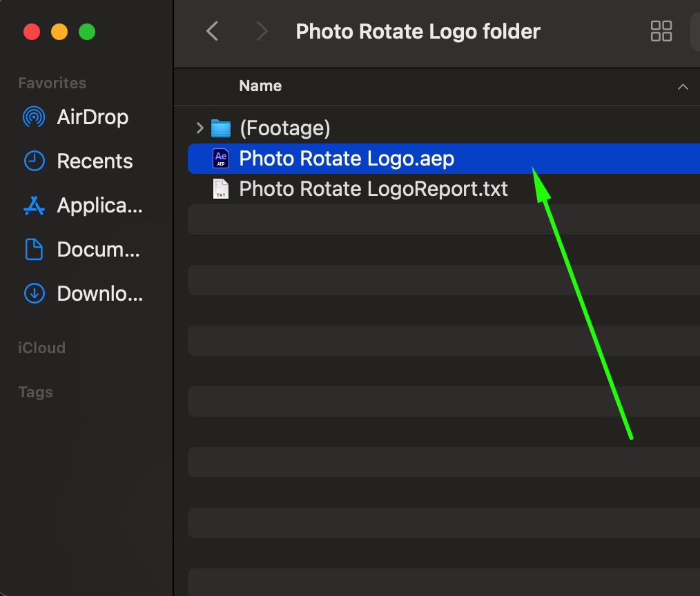700x596 pixels.
Task: Click the Recents clock icon
Action: pos(33,161)
